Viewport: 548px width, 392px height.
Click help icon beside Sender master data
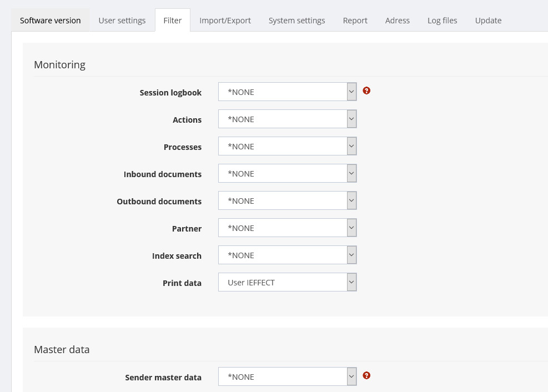pyautogui.click(x=366, y=375)
